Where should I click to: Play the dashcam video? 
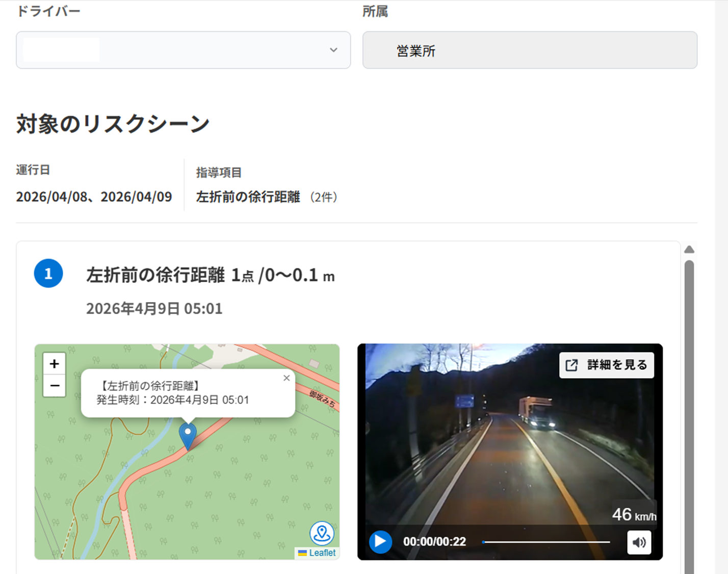(380, 542)
